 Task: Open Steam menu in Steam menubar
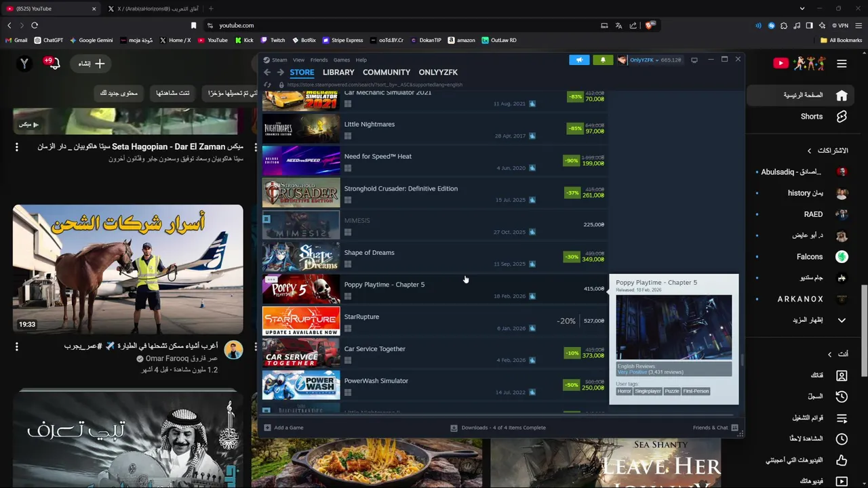(279, 60)
